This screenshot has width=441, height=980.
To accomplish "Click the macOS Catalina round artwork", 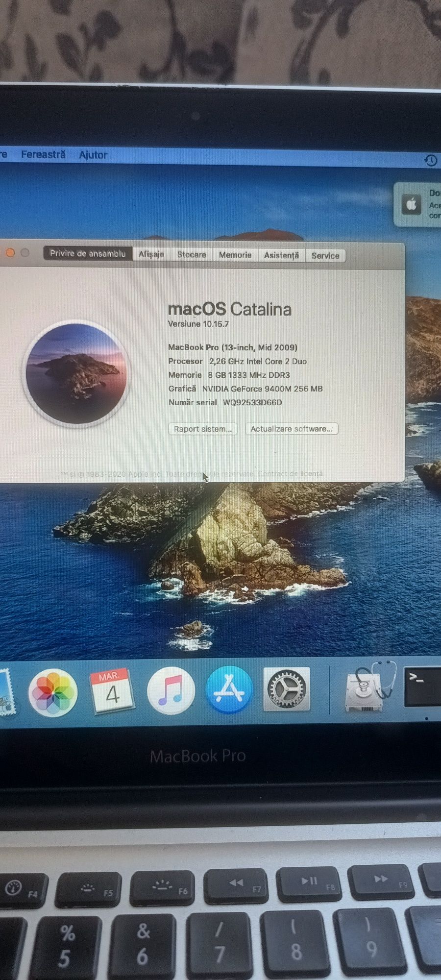I will 76,373.
